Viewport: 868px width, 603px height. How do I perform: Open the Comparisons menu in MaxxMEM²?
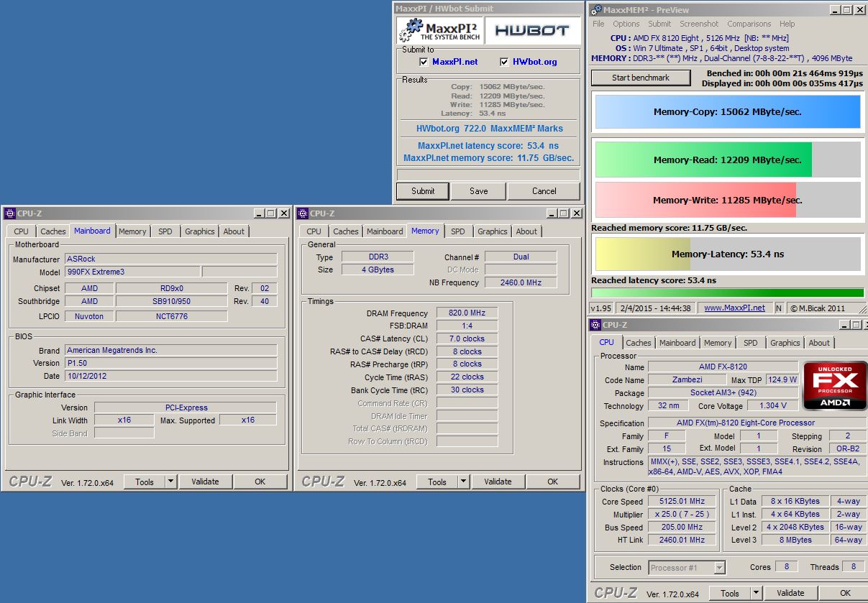pyautogui.click(x=750, y=24)
